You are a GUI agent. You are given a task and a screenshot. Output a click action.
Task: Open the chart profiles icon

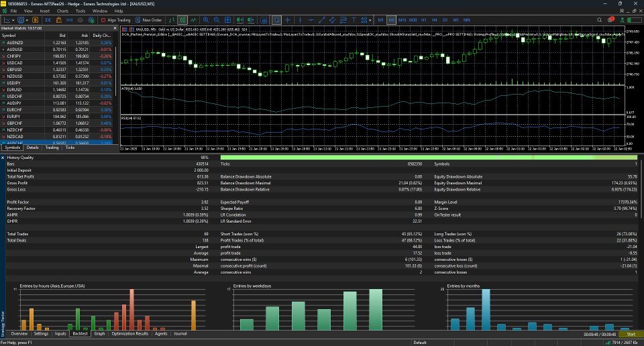point(21,19)
